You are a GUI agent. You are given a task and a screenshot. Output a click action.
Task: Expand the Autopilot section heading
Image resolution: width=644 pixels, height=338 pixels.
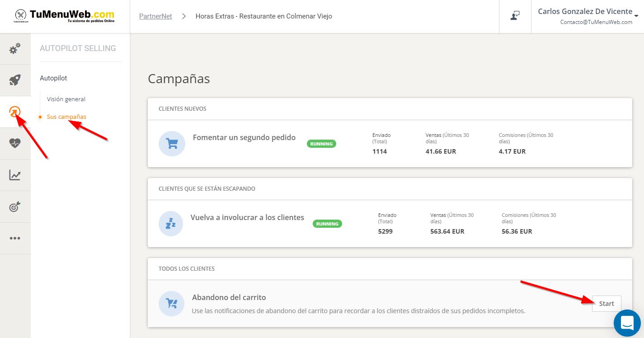53,78
